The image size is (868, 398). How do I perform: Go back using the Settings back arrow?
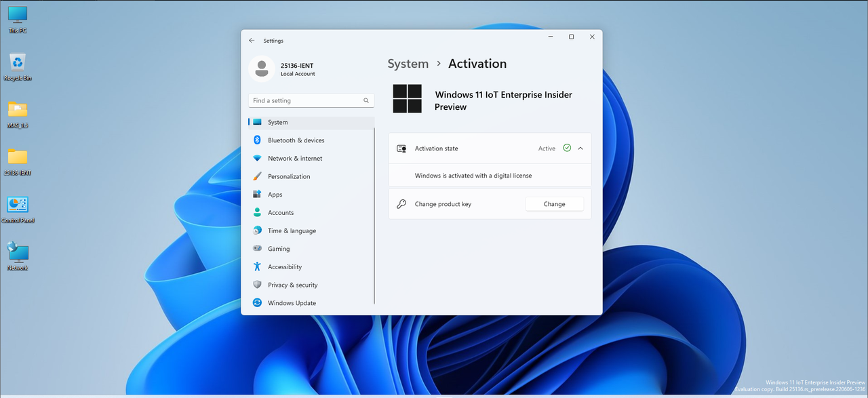click(252, 41)
